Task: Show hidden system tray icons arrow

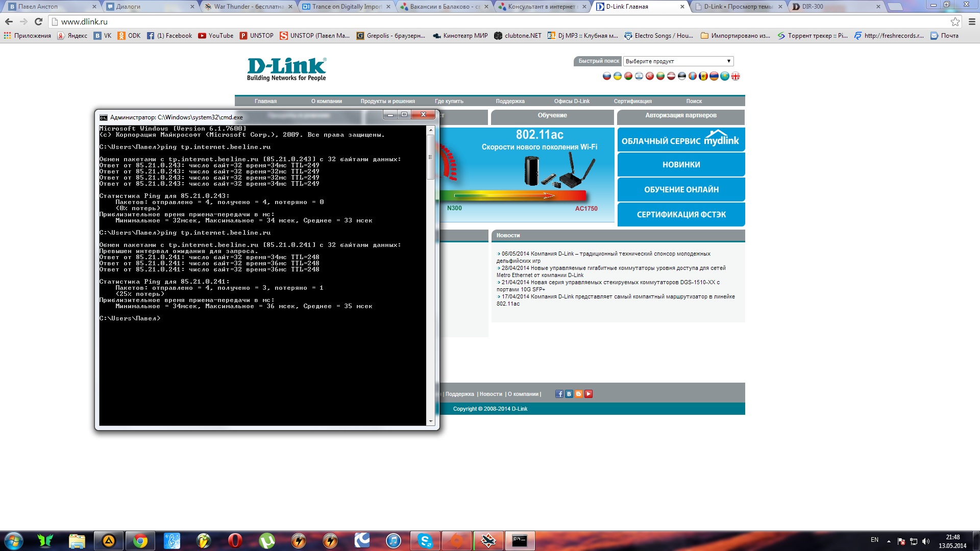Action: click(889, 541)
